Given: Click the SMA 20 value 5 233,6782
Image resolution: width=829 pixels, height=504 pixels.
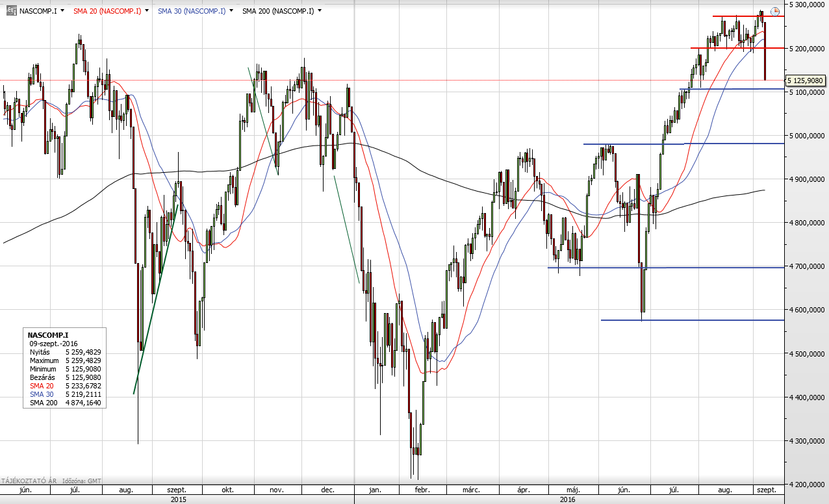Looking at the screenshot, I should coord(83,386).
